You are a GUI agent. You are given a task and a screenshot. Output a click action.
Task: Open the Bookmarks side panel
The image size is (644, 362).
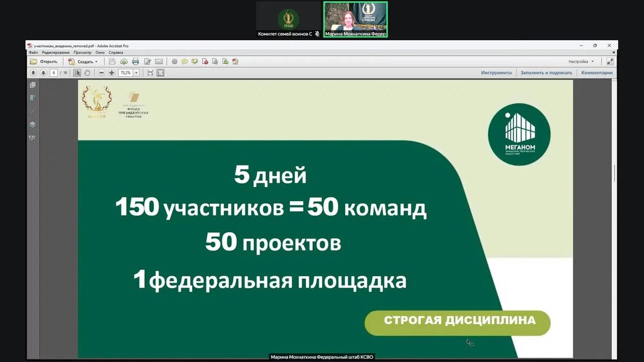(x=33, y=98)
